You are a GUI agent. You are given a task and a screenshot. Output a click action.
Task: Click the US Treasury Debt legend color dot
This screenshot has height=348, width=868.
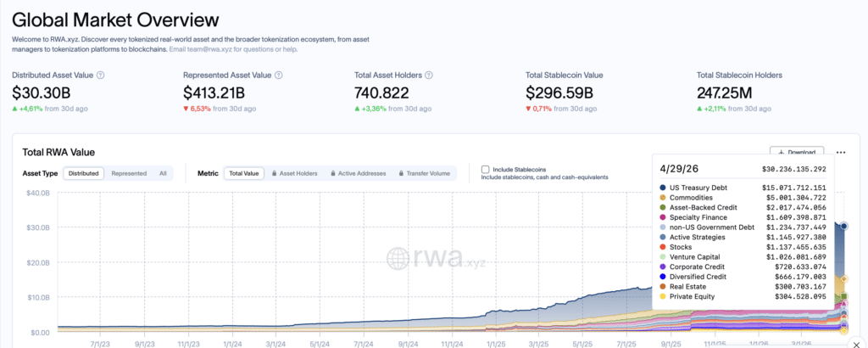(x=663, y=188)
